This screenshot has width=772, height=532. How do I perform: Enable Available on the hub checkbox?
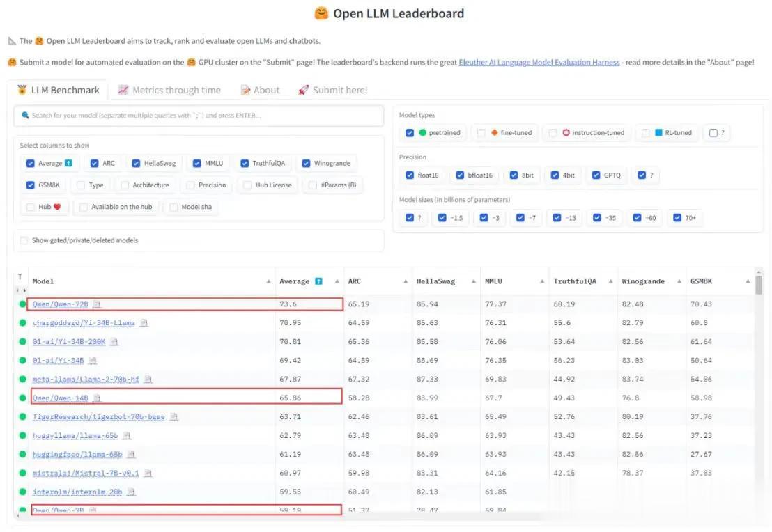tap(83, 207)
